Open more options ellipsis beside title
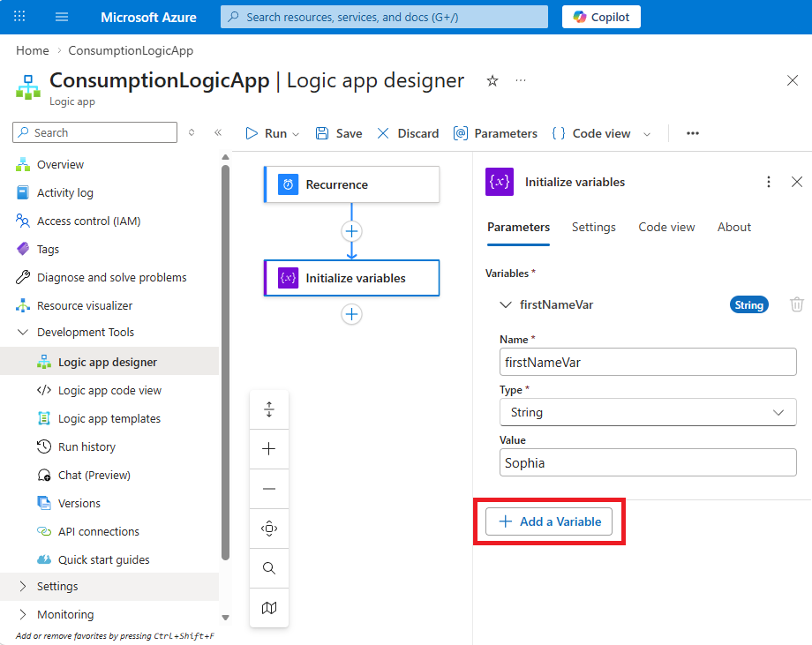This screenshot has width=812, height=645. (x=521, y=80)
